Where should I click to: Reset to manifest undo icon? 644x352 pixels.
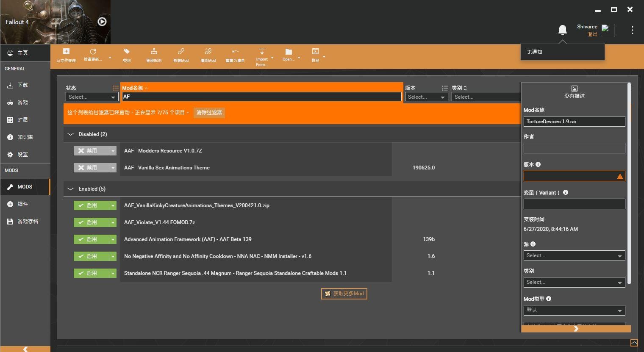pos(235,51)
